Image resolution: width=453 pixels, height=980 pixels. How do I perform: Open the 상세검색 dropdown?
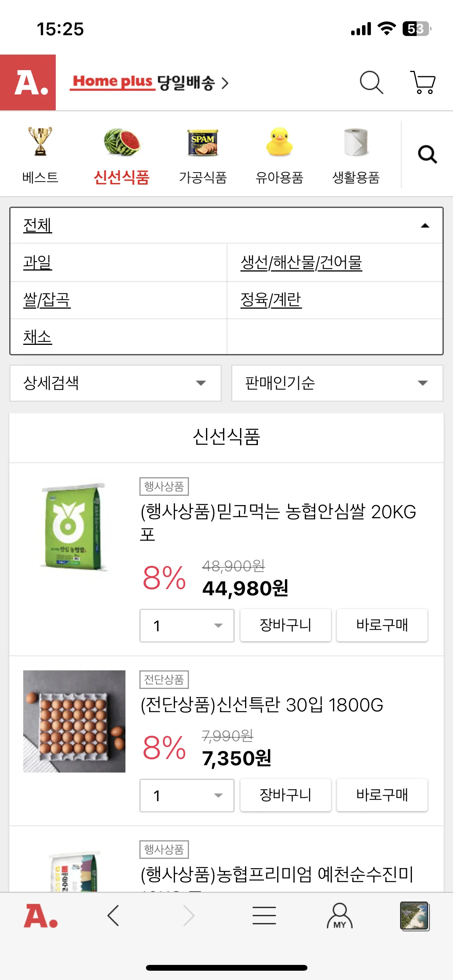click(115, 383)
